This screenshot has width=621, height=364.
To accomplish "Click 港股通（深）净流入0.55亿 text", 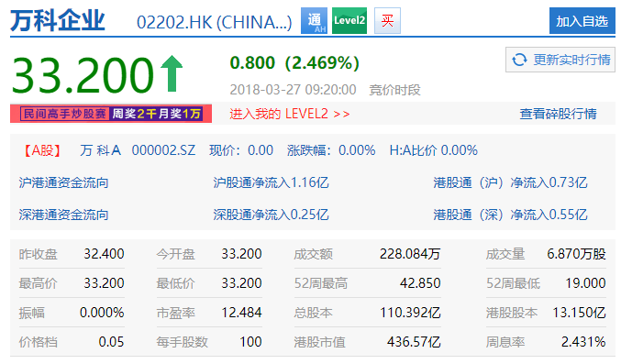I will click(x=510, y=215).
